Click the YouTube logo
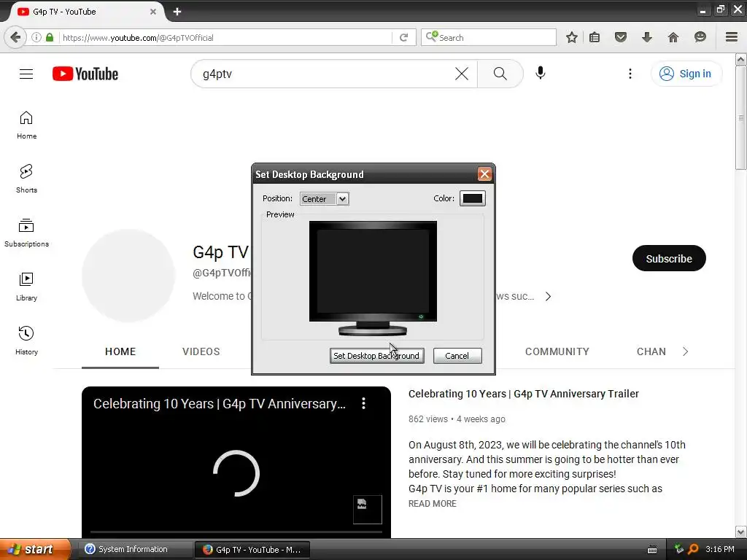The height and width of the screenshot is (560, 747). (x=85, y=74)
